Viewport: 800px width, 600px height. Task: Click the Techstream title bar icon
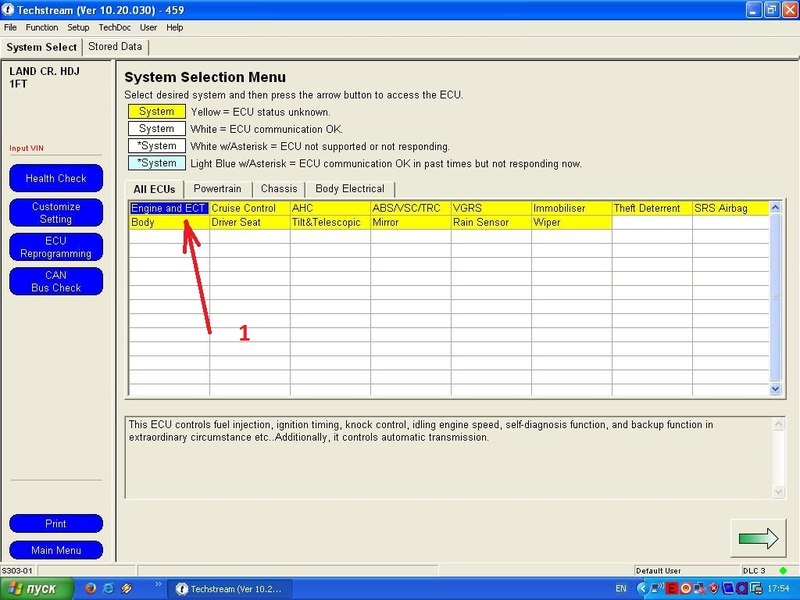coord(8,9)
